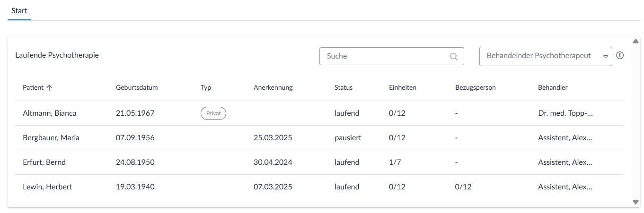The image size is (644, 213).
Task: Click the Typ column header
Action: coord(206,87)
